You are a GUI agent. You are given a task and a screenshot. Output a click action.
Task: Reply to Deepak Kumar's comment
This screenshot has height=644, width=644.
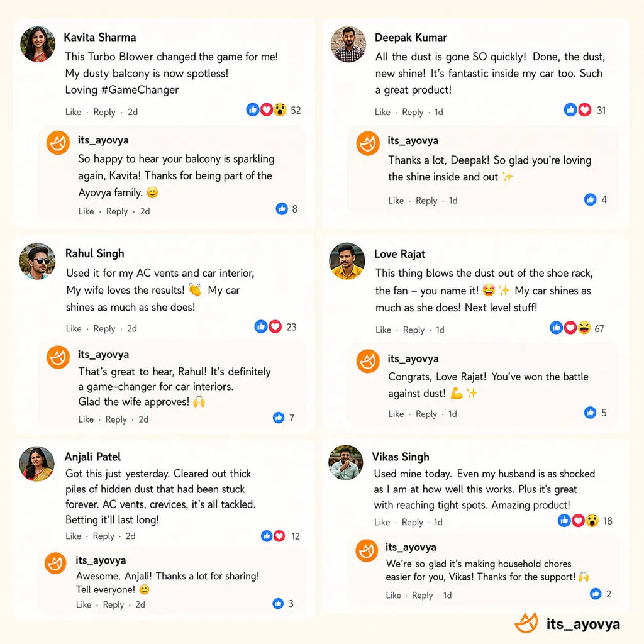(x=413, y=112)
